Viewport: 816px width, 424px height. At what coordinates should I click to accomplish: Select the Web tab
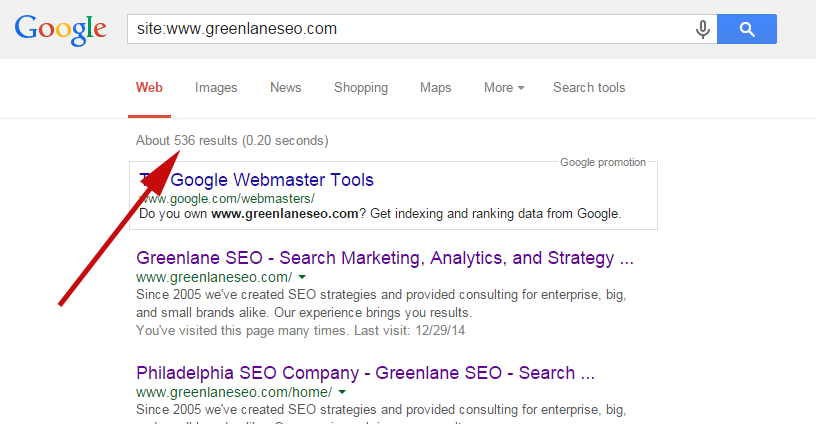(149, 87)
